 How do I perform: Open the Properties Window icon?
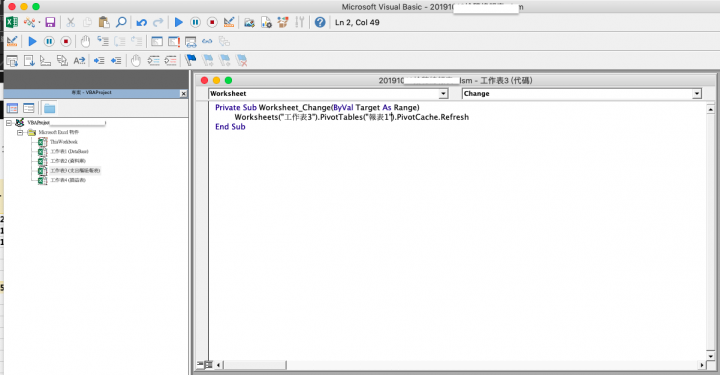tap(266, 22)
